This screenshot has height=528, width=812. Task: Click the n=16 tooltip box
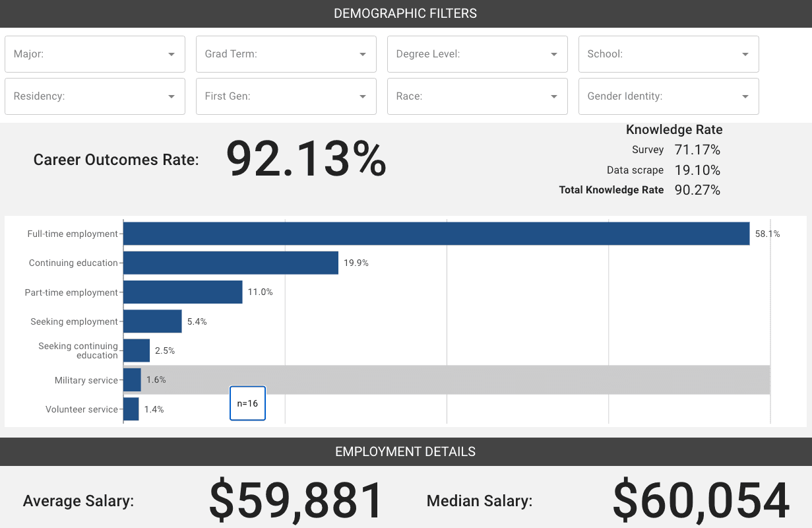click(247, 403)
